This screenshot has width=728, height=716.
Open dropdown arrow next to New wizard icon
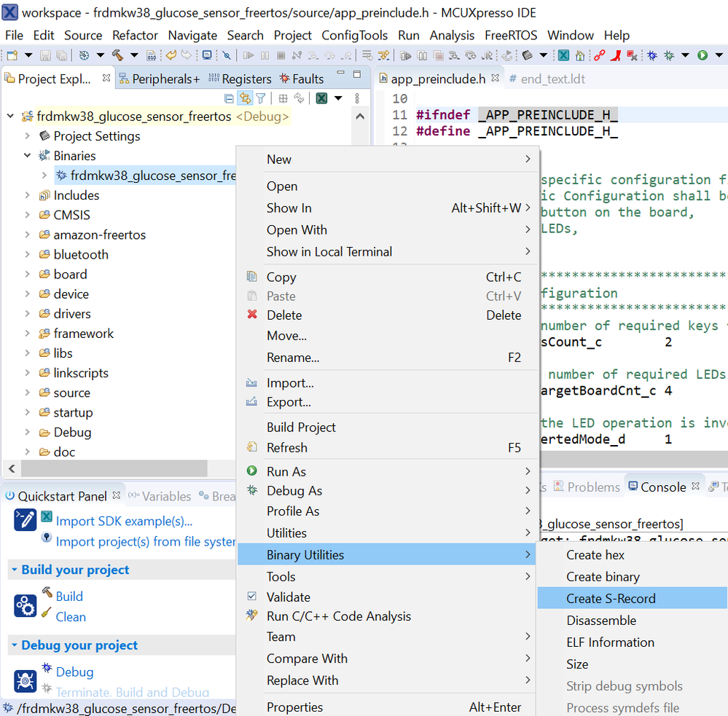coord(28,55)
